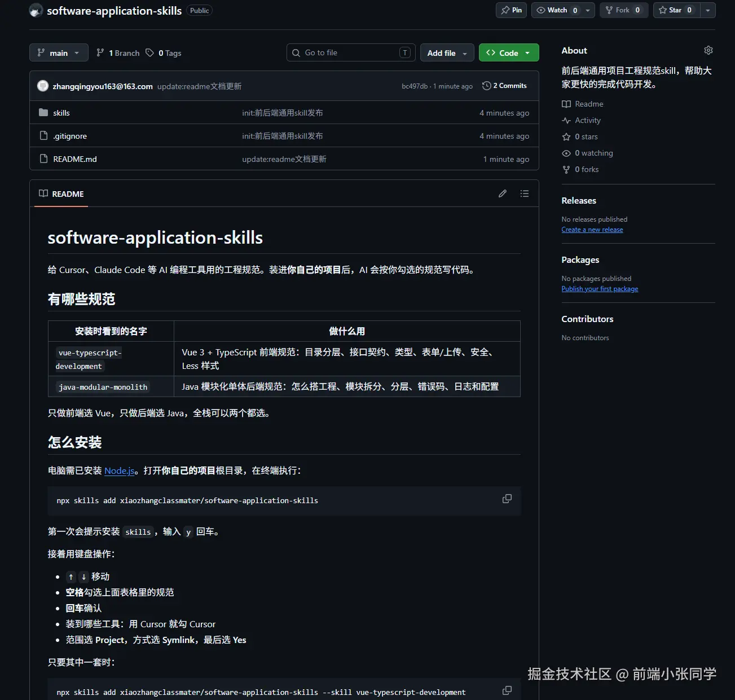The image size is (735, 700).
Task: Click the .gitignore row commit message
Action: tap(283, 136)
